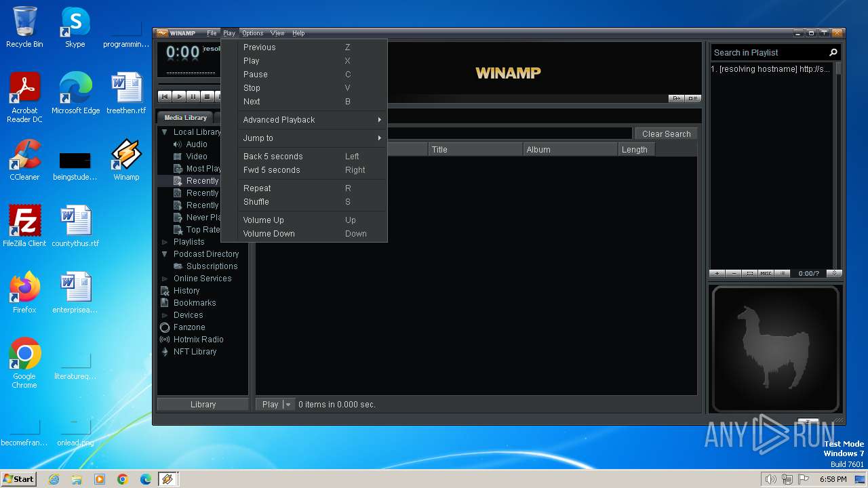Open the Winamp desktop shortcut
Viewport: 868px width, 488px height.
point(126,161)
